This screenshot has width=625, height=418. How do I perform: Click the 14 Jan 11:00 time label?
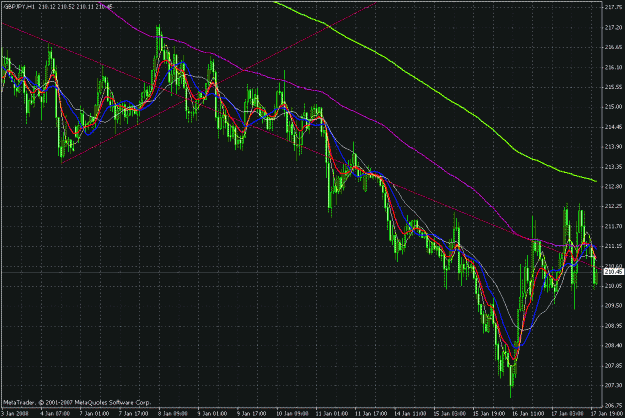click(x=411, y=414)
